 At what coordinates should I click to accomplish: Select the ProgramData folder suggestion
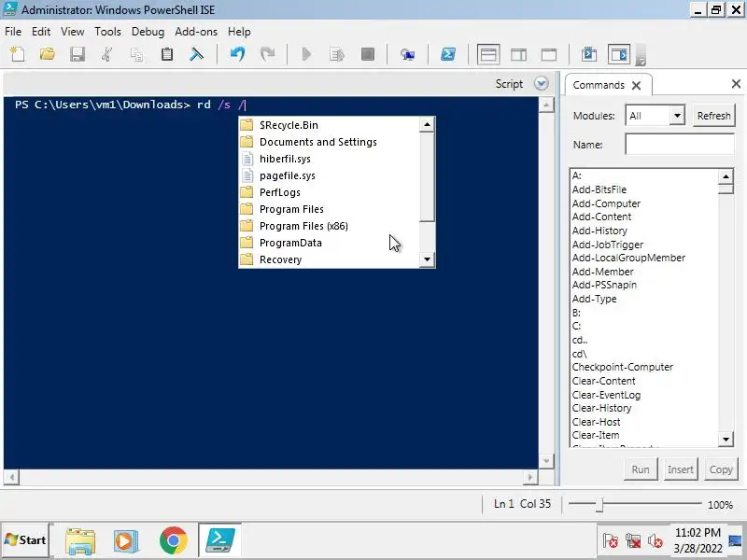point(329,243)
